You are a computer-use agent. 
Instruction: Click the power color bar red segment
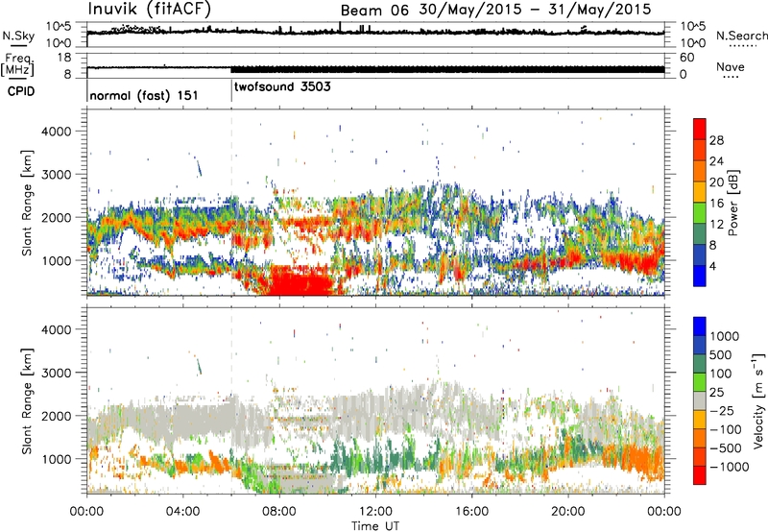(700, 129)
